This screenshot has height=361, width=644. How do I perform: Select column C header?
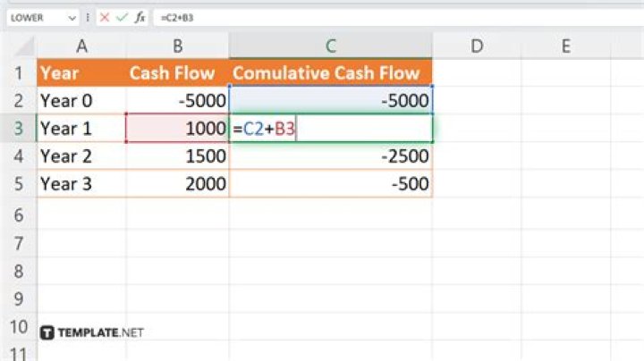click(331, 46)
